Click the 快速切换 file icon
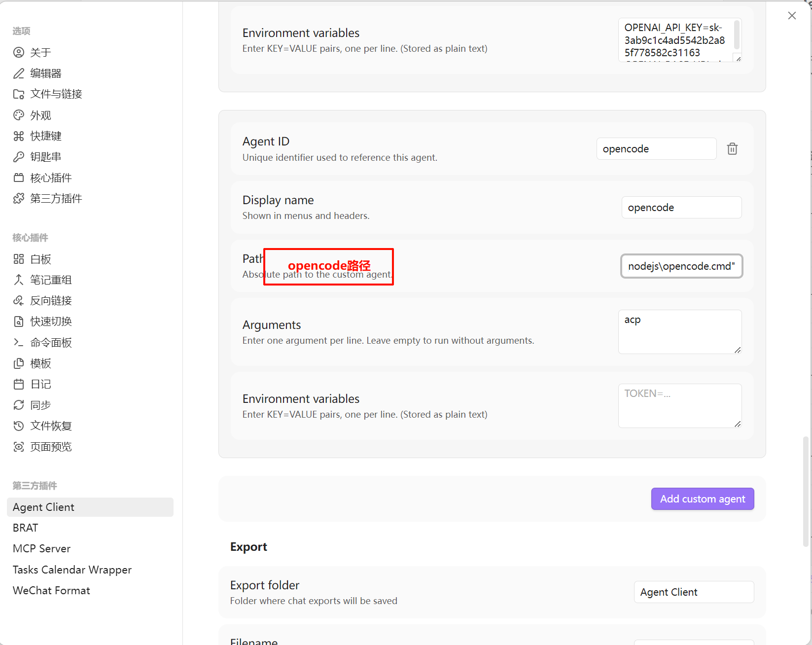Screen dimensions: 812x645 click(19, 322)
